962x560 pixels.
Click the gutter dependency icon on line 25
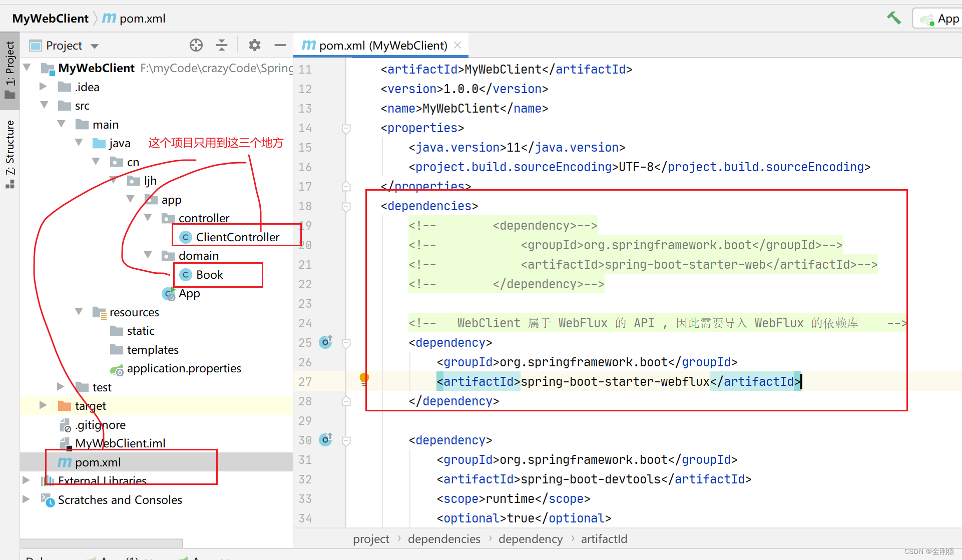[326, 342]
